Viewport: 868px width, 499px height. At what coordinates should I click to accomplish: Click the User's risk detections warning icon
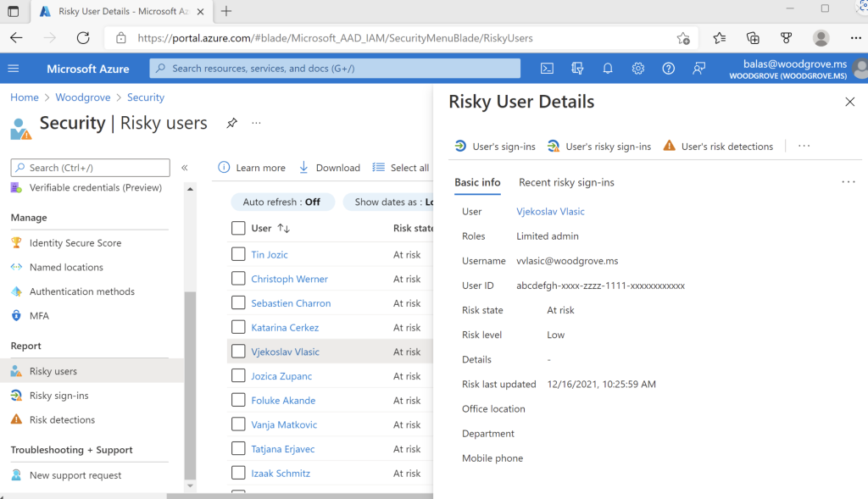click(x=670, y=146)
